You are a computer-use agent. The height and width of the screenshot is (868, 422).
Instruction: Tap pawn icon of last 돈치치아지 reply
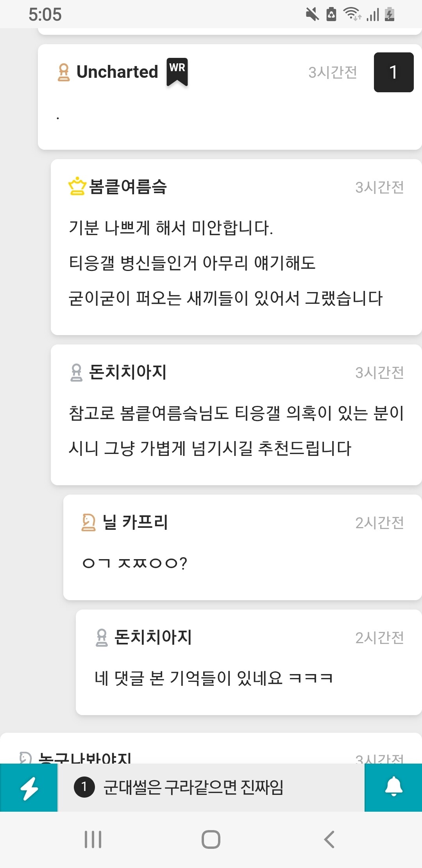(x=102, y=637)
